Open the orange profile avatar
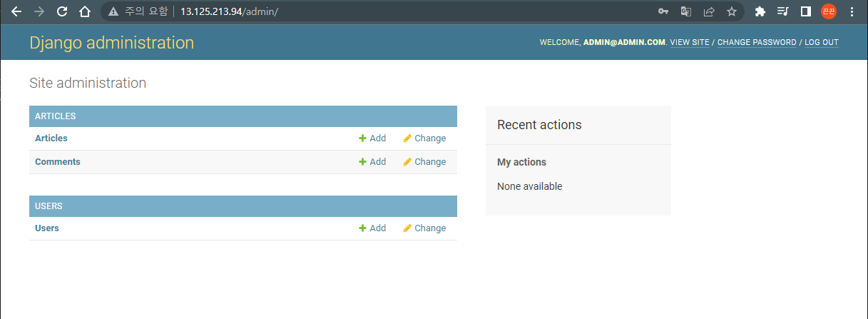This screenshot has width=868, height=319. click(829, 11)
